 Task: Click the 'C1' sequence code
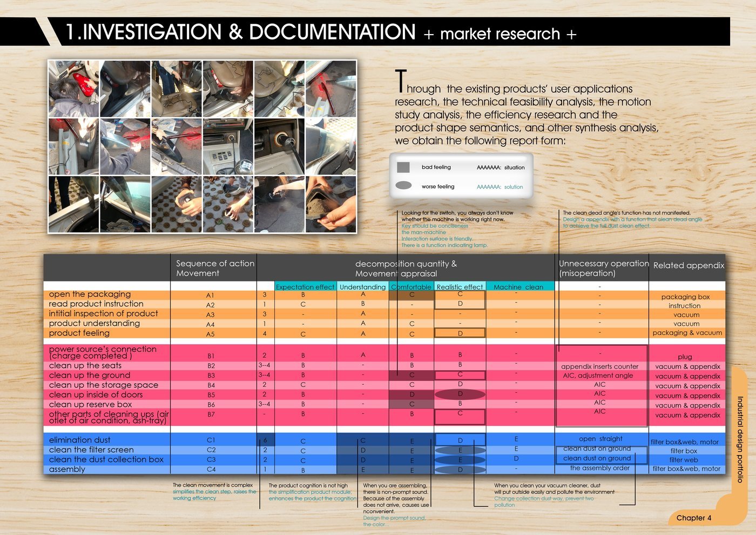pos(211,440)
